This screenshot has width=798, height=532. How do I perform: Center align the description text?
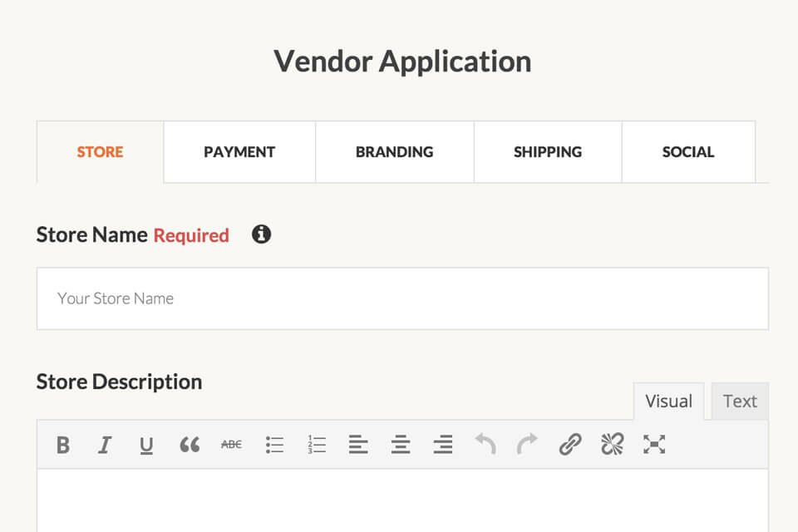(x=401, y=445)
